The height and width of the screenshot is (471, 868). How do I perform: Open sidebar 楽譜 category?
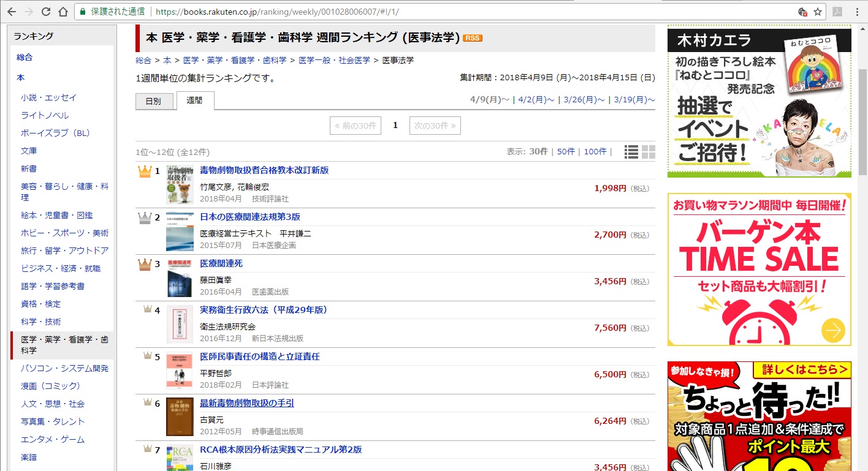29,457
